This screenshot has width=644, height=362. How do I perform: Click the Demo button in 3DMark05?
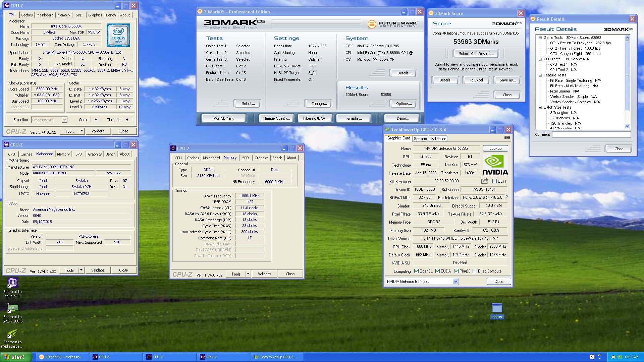pos(402,118)
